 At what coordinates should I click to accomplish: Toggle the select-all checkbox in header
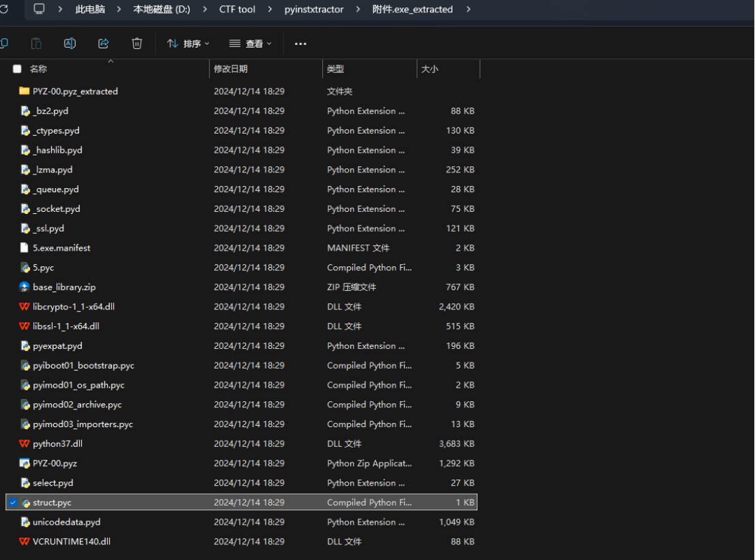(x=17, y=69)
